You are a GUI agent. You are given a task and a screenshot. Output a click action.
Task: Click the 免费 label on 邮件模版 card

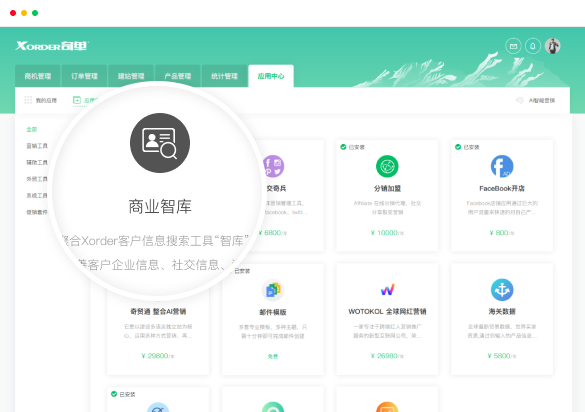[273, 356]
